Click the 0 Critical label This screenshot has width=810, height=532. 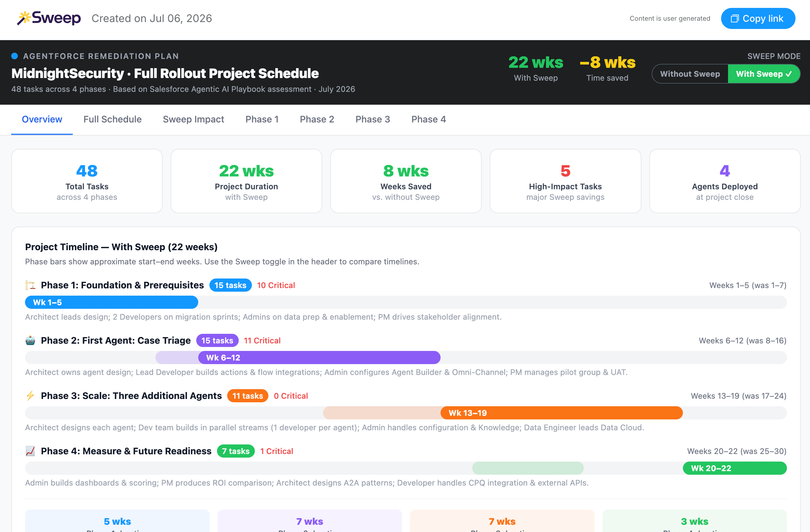(x=291, y=396)
